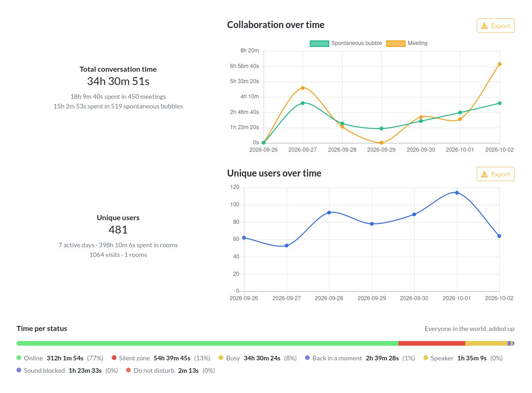Screen dimensions: 532x393
Task: Click the green Online segment of status bar
Action: pos(207,343)
